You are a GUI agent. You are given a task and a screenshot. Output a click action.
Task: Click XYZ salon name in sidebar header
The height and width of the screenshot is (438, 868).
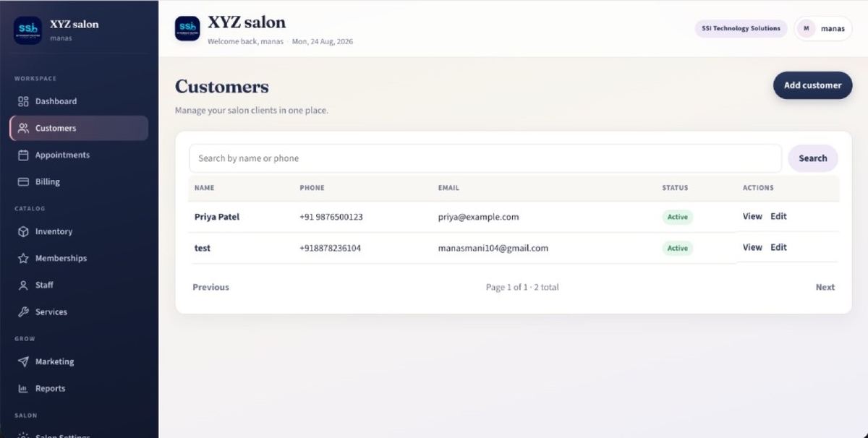point(75,24)
